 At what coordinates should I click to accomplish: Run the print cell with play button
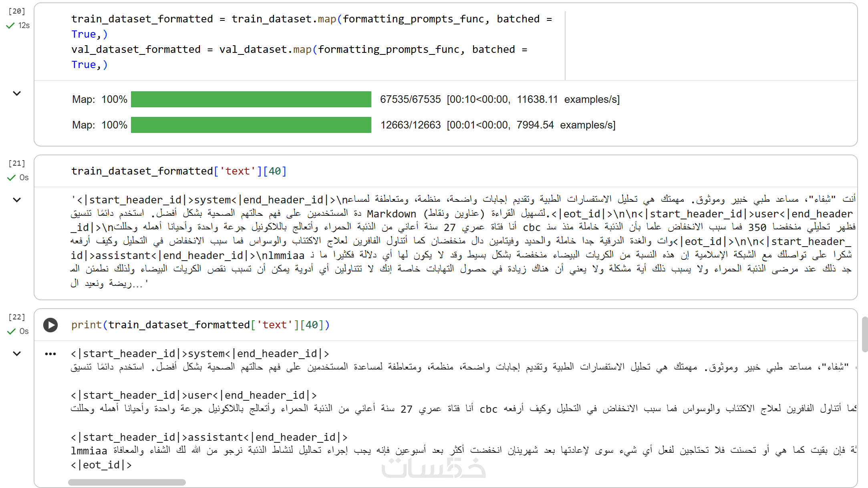[50, 325]
